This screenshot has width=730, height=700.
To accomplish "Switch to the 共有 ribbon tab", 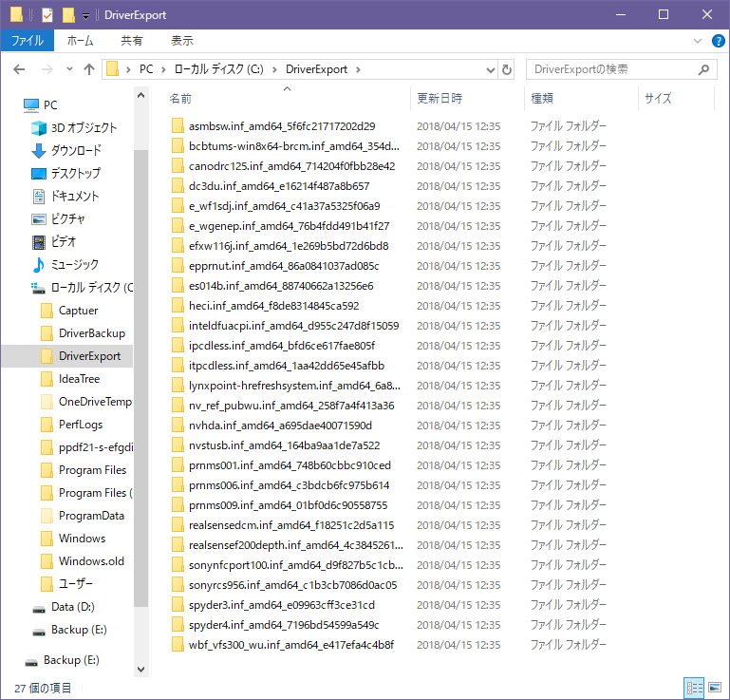I will [x=132, y=41].
